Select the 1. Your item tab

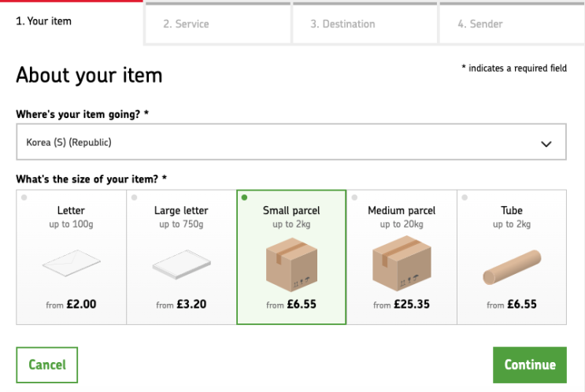(x=71, y=21)
